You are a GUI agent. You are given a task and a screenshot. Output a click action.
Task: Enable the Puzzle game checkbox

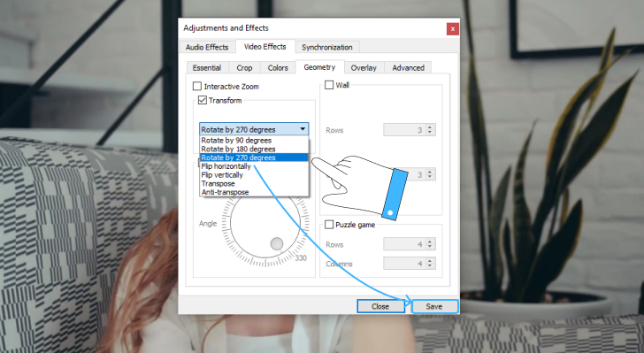329,225
